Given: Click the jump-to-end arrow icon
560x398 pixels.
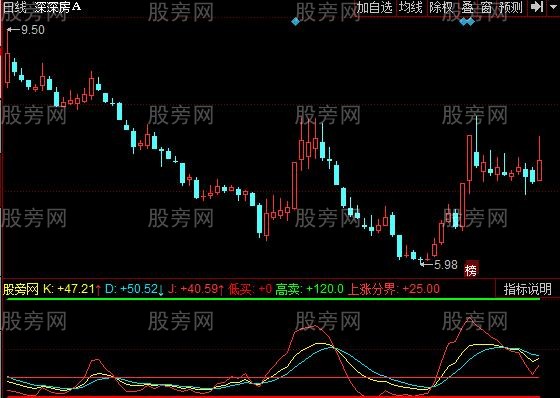Looking at the screenshot, I should [x=537, y=7].
